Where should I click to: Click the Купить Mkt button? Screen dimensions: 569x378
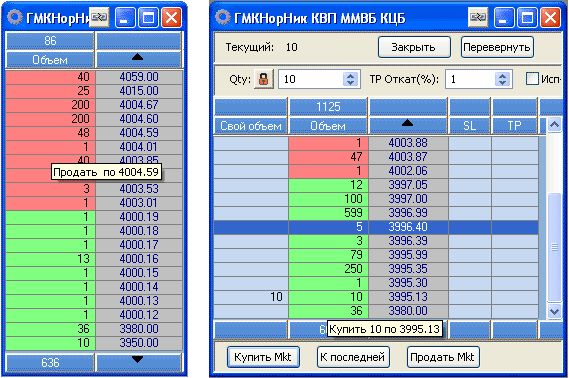pos(263,357)
